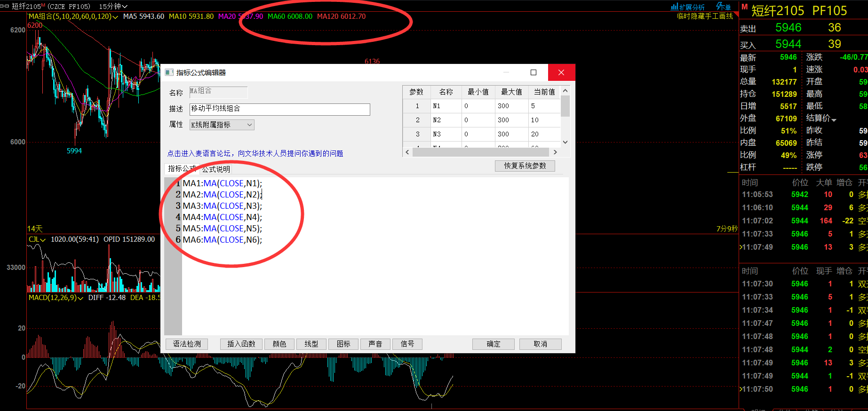The image size is (868, 411).
Task: Expand the MA组合 indicator dropdown
Action: (115, 16)
